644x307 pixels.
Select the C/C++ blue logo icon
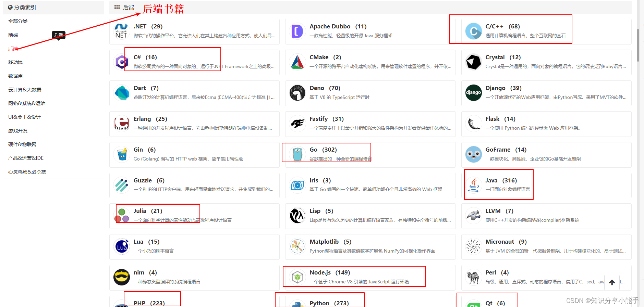pyautogui.click(x=473, y=31)
